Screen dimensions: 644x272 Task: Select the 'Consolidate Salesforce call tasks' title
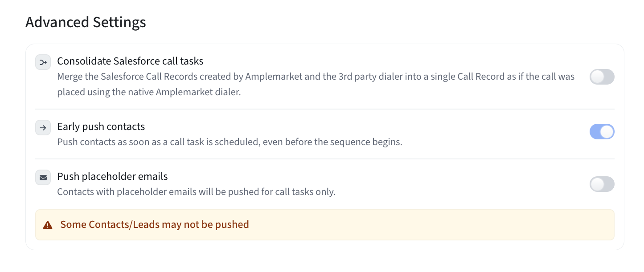tap(130, 61)
